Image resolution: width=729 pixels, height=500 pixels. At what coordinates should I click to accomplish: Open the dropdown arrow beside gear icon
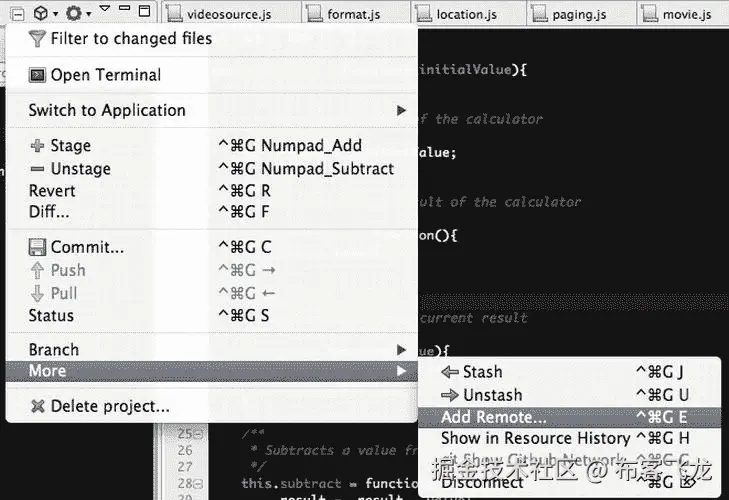89,14
